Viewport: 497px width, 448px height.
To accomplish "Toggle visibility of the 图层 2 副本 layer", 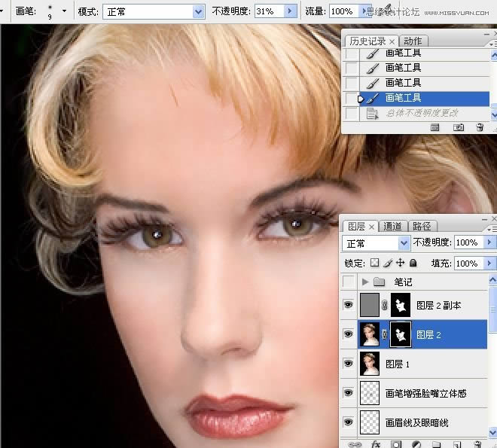I will point(348,305).
